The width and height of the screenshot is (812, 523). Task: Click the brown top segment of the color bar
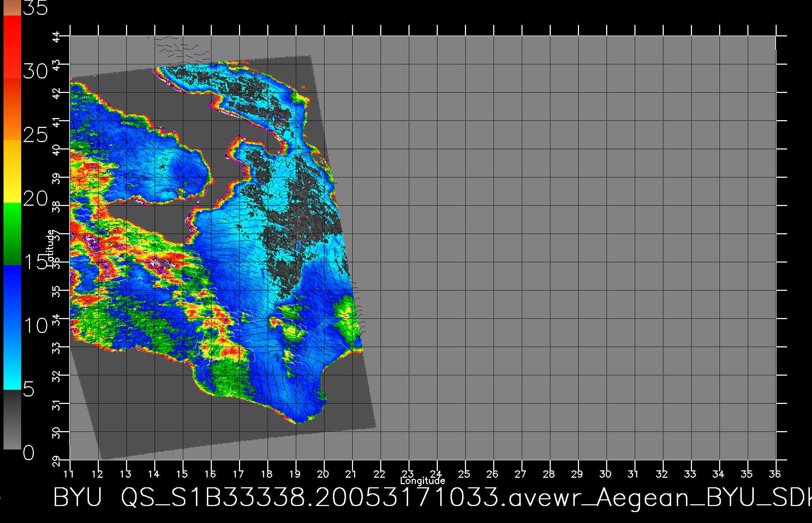coord(12,8)
